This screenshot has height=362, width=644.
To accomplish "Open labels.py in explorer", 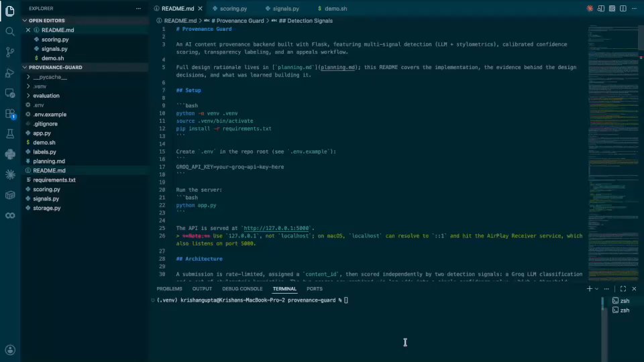I will [44, 152].
